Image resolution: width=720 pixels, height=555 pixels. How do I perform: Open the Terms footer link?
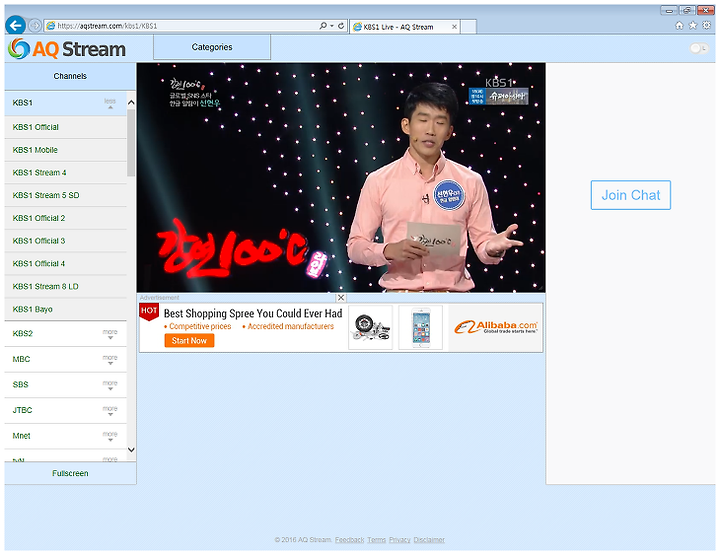377,540
